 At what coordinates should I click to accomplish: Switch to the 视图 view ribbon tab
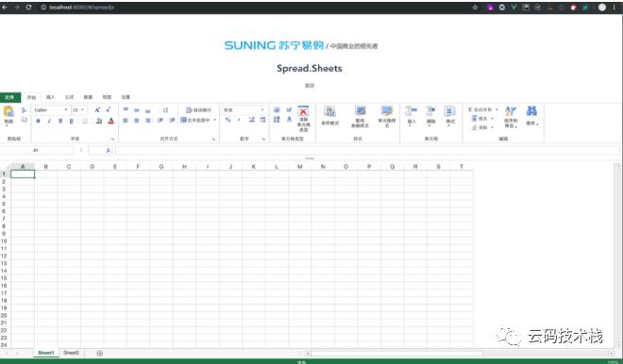(x=108, y=97)
